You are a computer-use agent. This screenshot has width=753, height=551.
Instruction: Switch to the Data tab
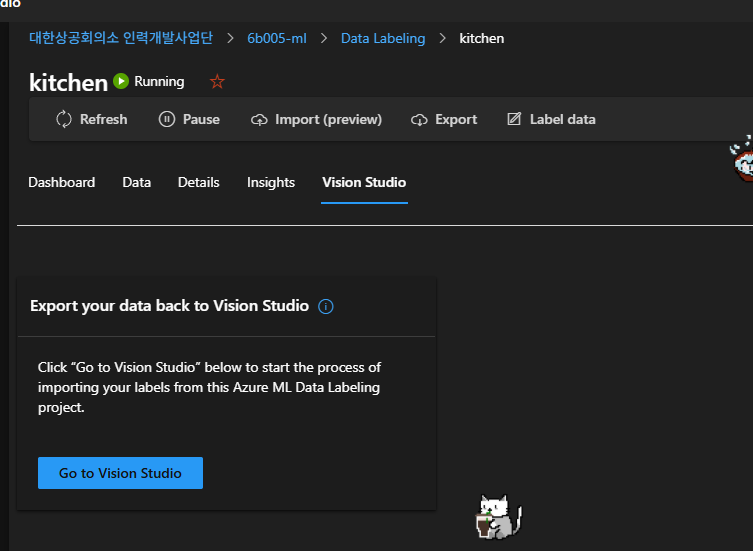136,183
